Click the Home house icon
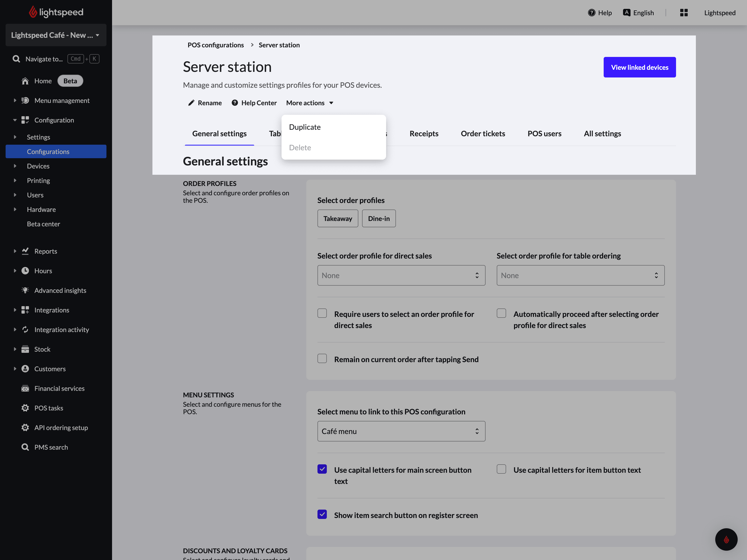747x560 pixels. (x=25, y=81)
